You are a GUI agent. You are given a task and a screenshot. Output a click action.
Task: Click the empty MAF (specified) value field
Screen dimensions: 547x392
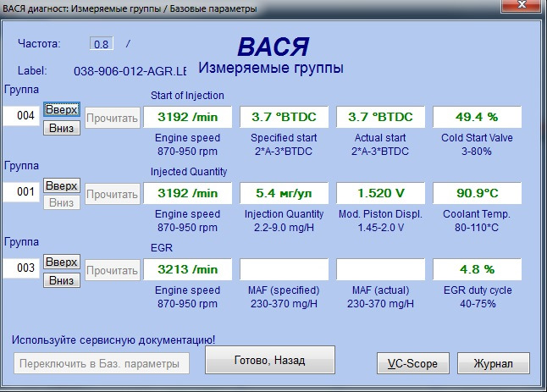[284, 269]
